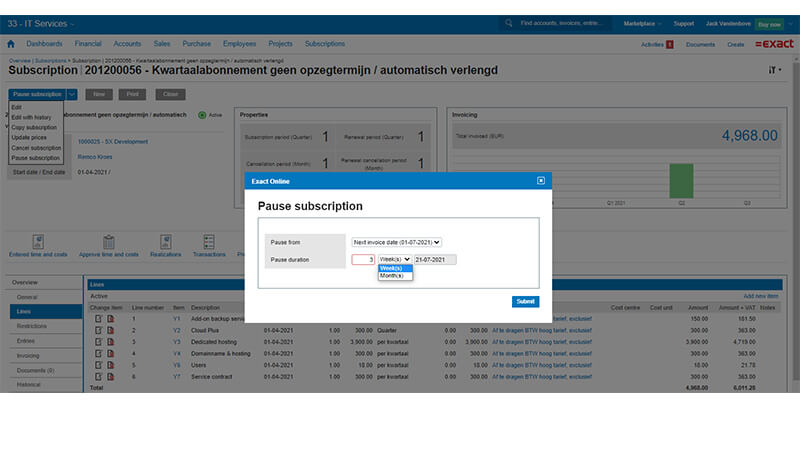This screenshot has width=800, height=450.
Task: Click the blue Pause subscription button
Action: pyautogui.click(x=37, y=94)
